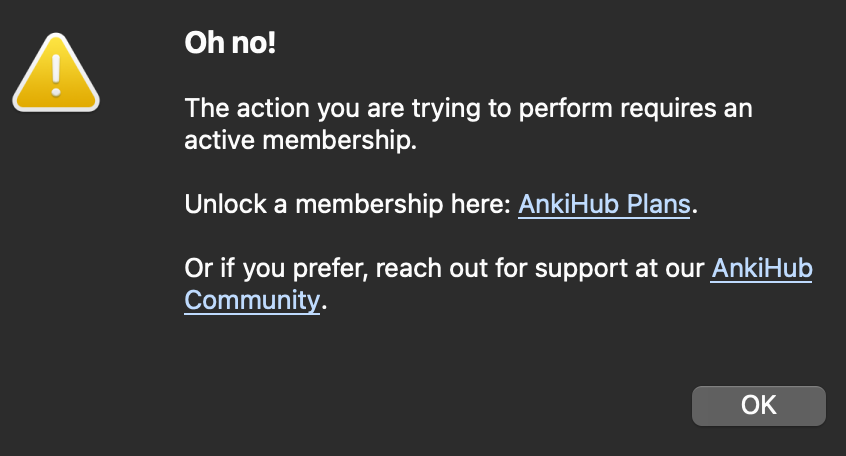Dismiss the membership warning with OK
Viewport: 846px width, 456px height.
click(x=758, y=405)
